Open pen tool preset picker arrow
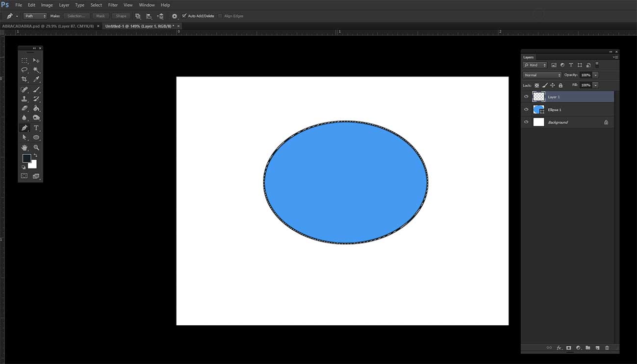637x364 pixels. (17, 16)
